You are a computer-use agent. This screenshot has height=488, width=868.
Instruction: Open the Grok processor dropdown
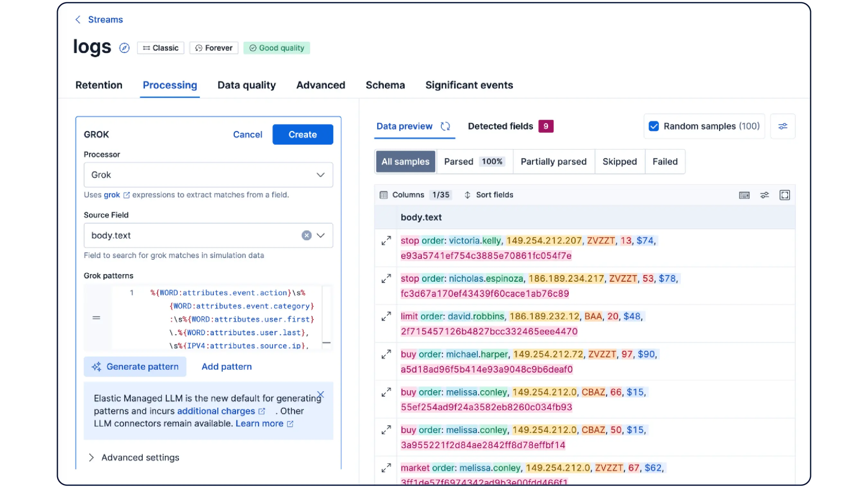tap(208, 175)
